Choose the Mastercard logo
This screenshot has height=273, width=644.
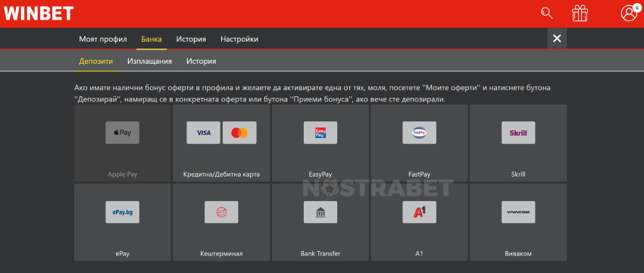pyautogui.click(x=239, y=133)
